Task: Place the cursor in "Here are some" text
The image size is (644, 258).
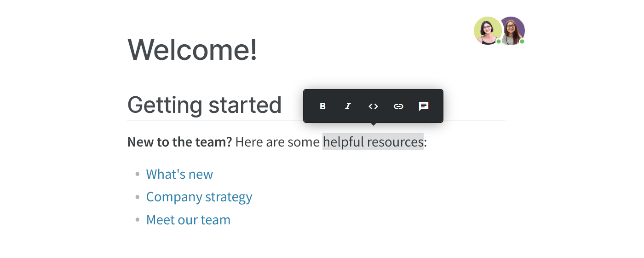Action: click(277, 142)
